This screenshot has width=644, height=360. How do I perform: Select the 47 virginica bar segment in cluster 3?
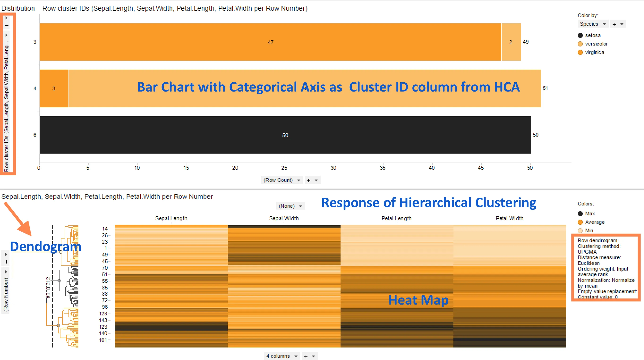(x=270, y=42)
